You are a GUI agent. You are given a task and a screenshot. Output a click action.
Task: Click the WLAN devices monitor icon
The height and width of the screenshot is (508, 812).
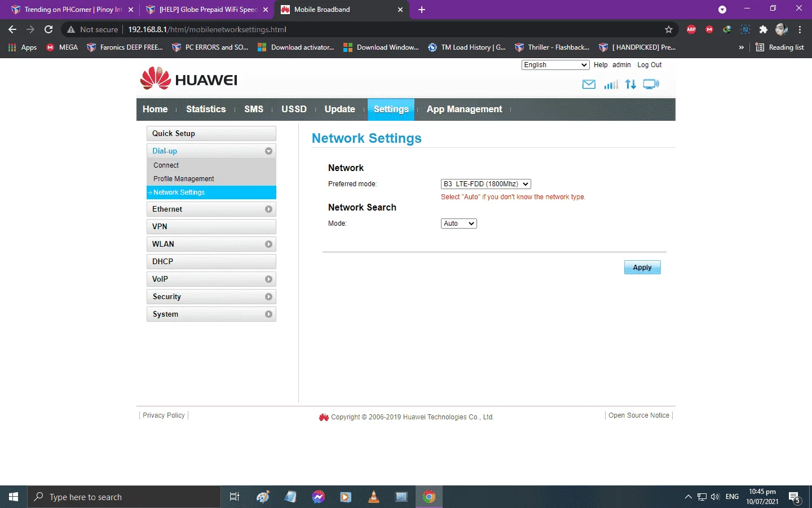click(651, 85)
